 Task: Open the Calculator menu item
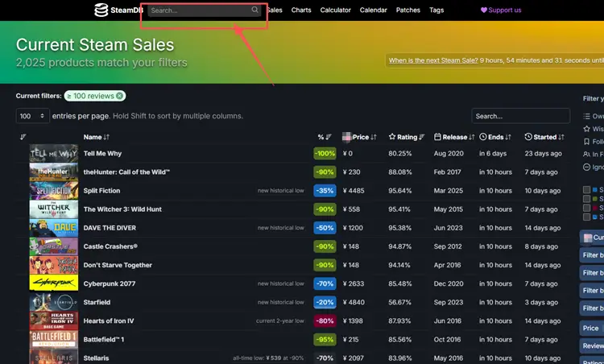[x=335, y=10]
